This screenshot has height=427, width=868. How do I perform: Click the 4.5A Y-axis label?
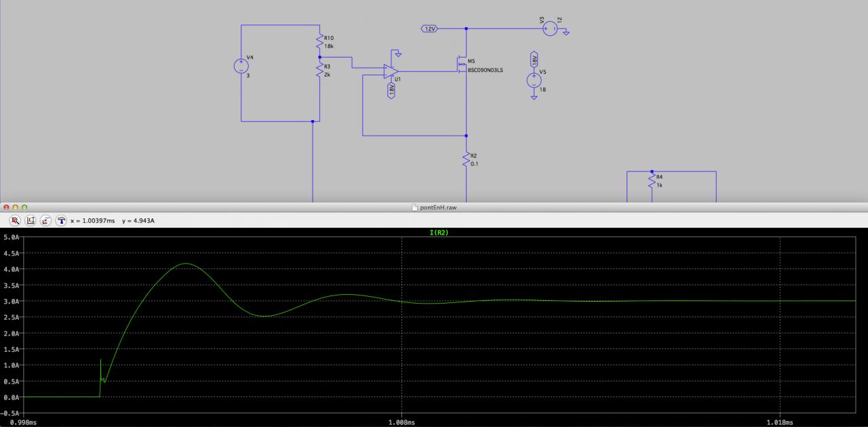click(x=12, y=253)
